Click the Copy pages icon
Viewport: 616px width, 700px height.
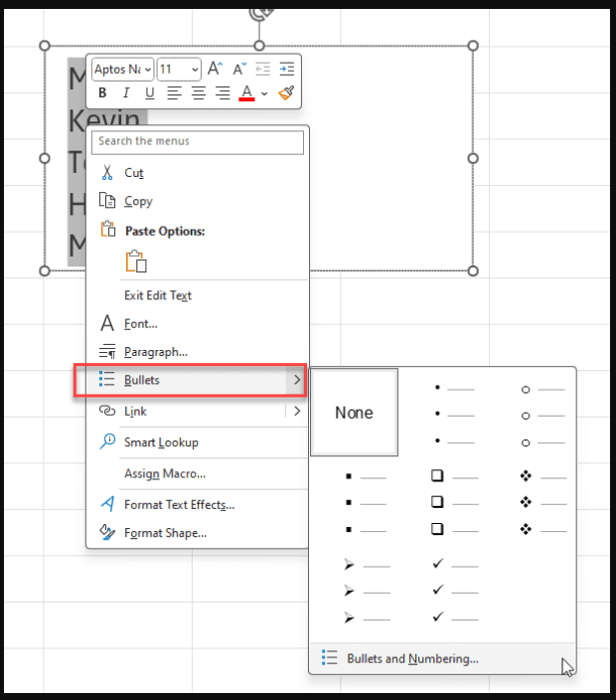coord(107,201)
